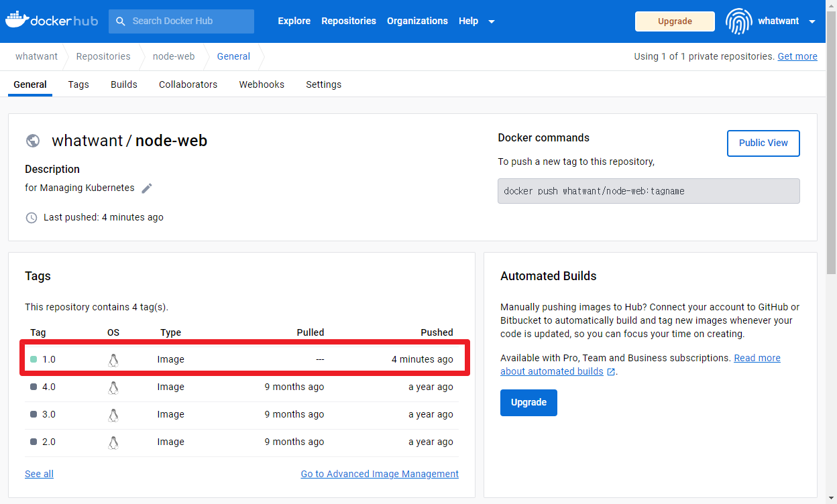Click tag name 1.0
The width and height of the screenshot is (837, 504).
[x=49, y=359]
